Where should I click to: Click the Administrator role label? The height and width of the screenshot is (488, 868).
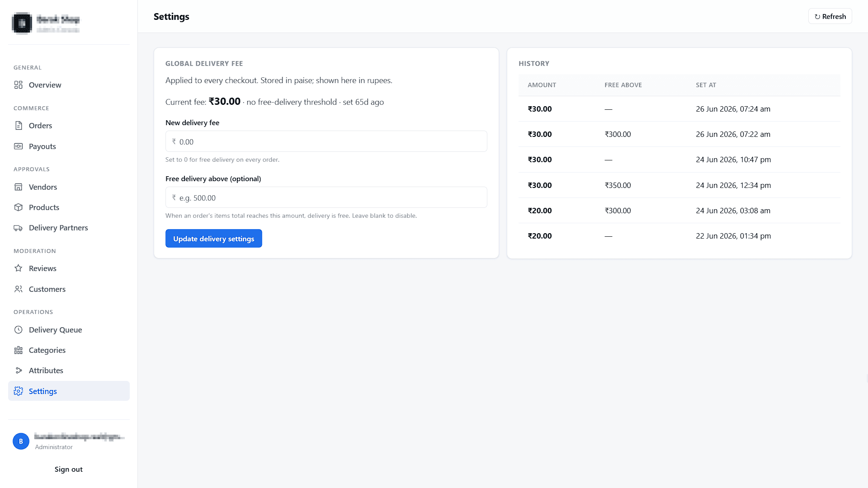pyautogui.click(x=54, y=447)
